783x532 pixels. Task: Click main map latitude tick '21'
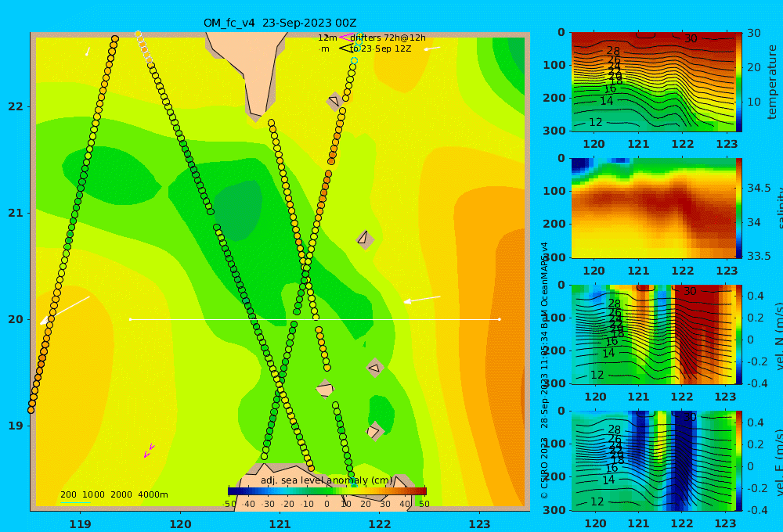point(16,213)
